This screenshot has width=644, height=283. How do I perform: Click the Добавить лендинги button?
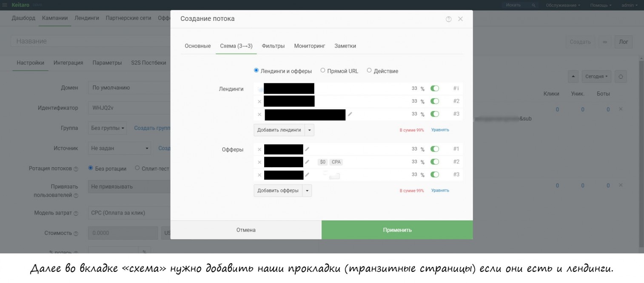[x=279, y=130]
